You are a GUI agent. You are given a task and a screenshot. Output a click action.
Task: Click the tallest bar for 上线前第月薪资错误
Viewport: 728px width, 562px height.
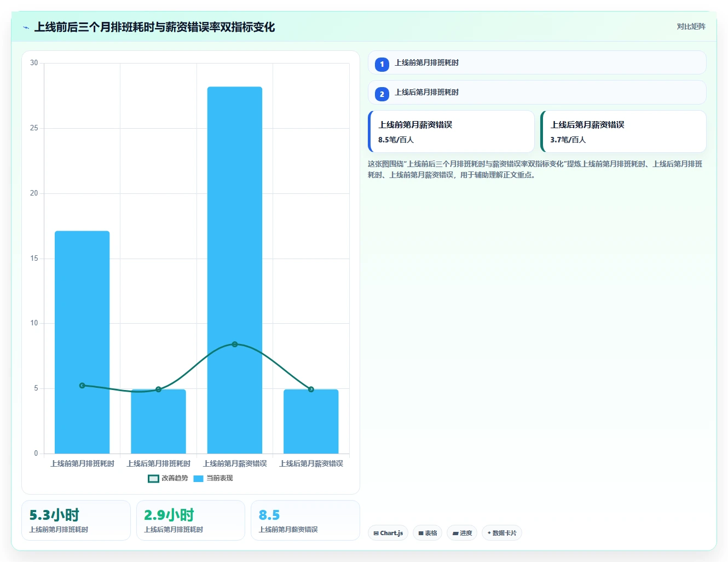pos(235,270)
